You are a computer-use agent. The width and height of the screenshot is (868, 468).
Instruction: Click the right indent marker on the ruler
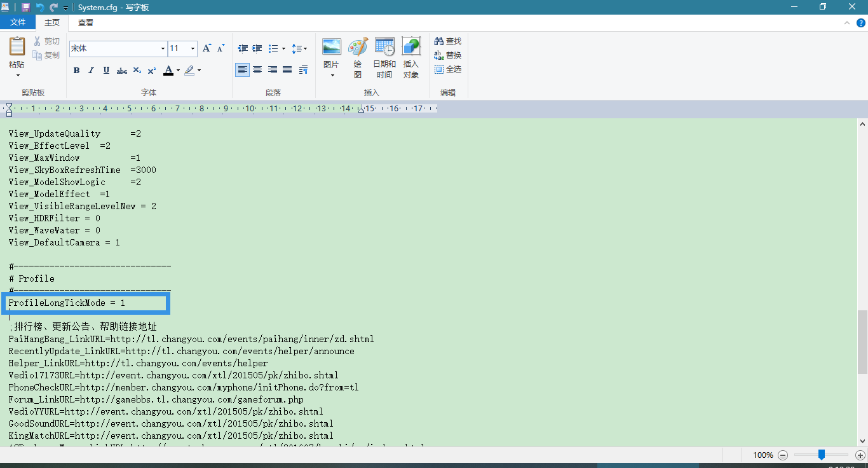(x=361, y=111)
